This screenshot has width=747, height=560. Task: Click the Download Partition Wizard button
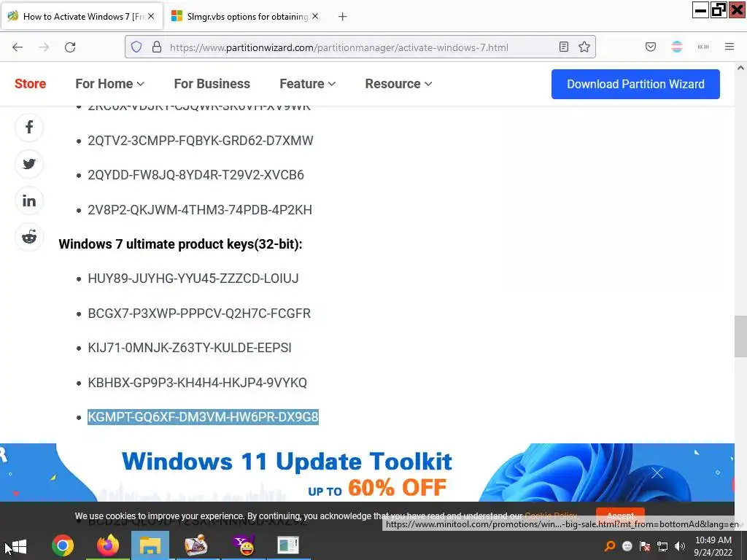click(x=635, y=85)
